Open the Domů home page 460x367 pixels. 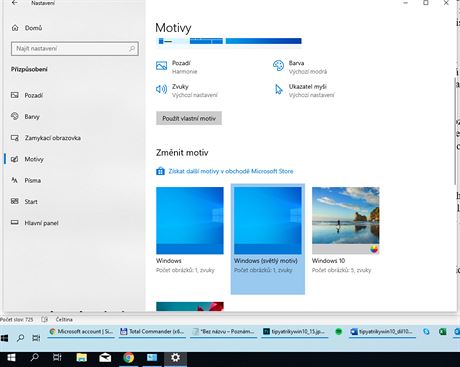click(27, 28)
